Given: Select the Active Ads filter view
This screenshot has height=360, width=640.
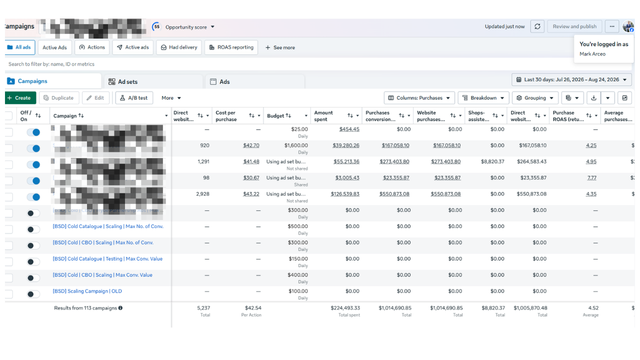Looking at the screenshot, I should (55, 47).
